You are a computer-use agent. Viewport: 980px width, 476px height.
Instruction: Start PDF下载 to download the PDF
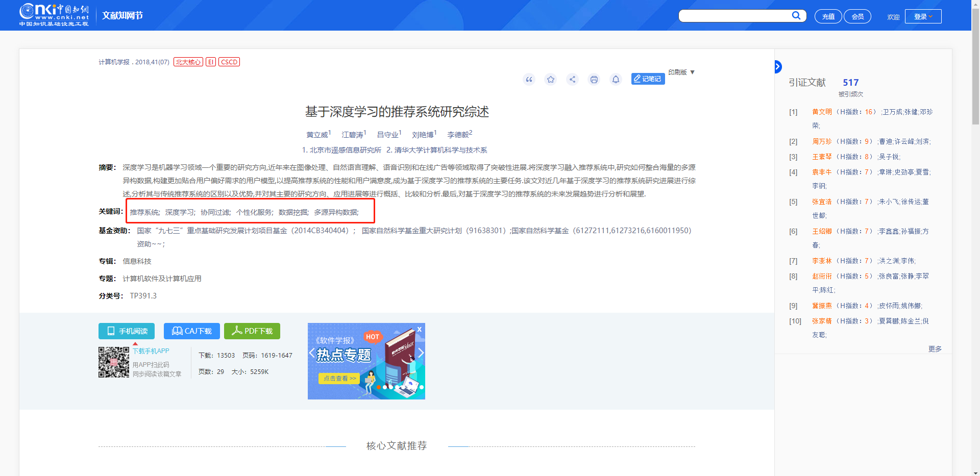[252, 331]
